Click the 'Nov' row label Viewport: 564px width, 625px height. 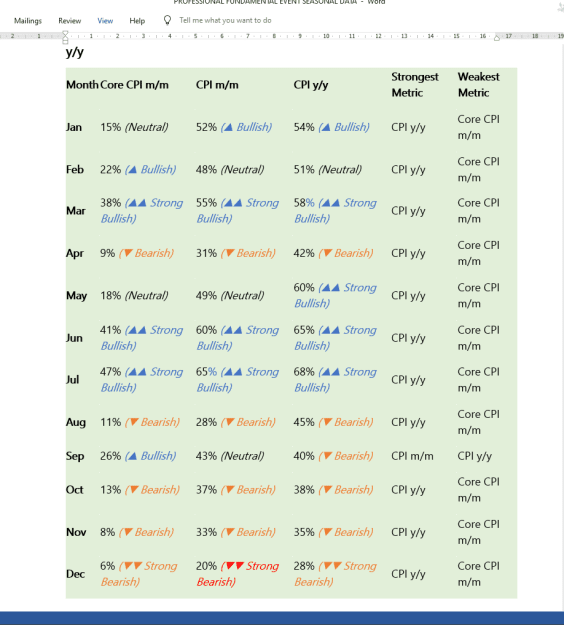pyautogui.click(x=76, y=532)
